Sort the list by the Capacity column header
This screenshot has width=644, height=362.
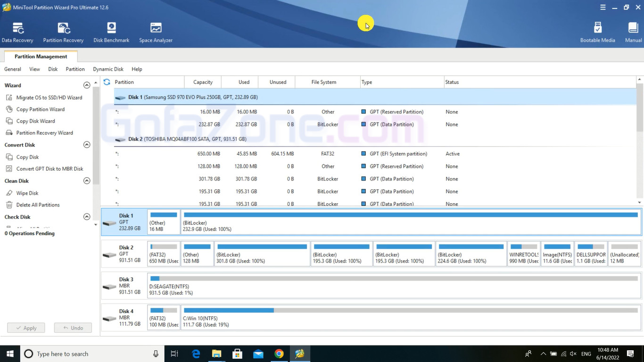[x=203, y=82]
